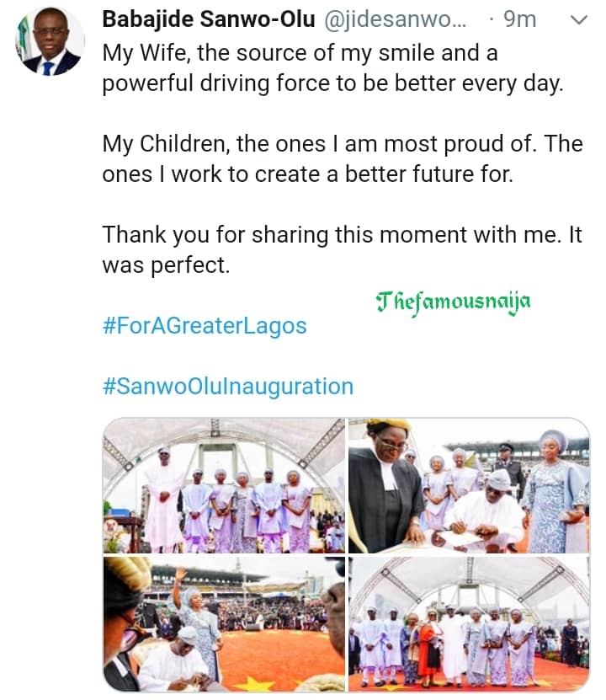Open bottom-right photo of group under canopy
The width and height of the screenshot is (606, 700).
click(x=469, y=623)
